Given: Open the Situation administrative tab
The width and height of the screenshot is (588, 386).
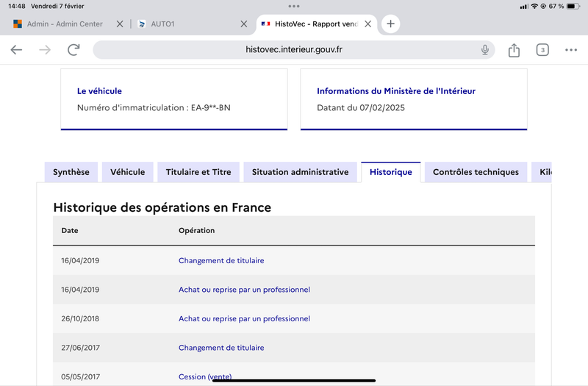Looking at the screenshot, I should pos(300,172).
